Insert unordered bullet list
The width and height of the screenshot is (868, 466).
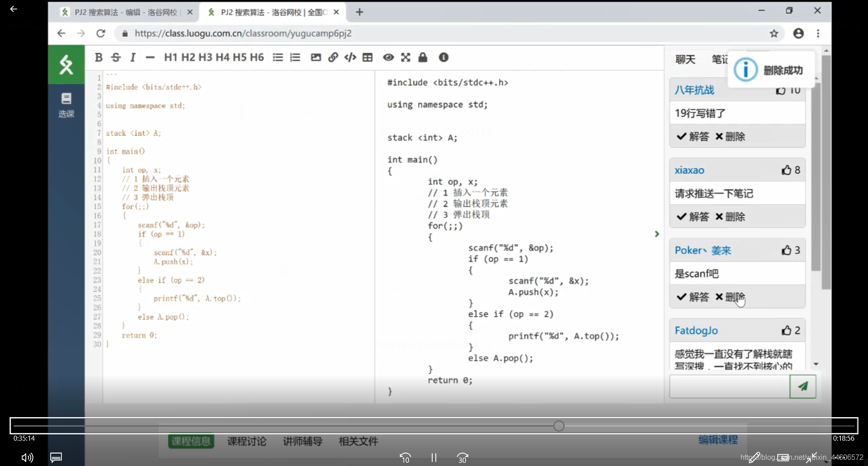(278, 57)
